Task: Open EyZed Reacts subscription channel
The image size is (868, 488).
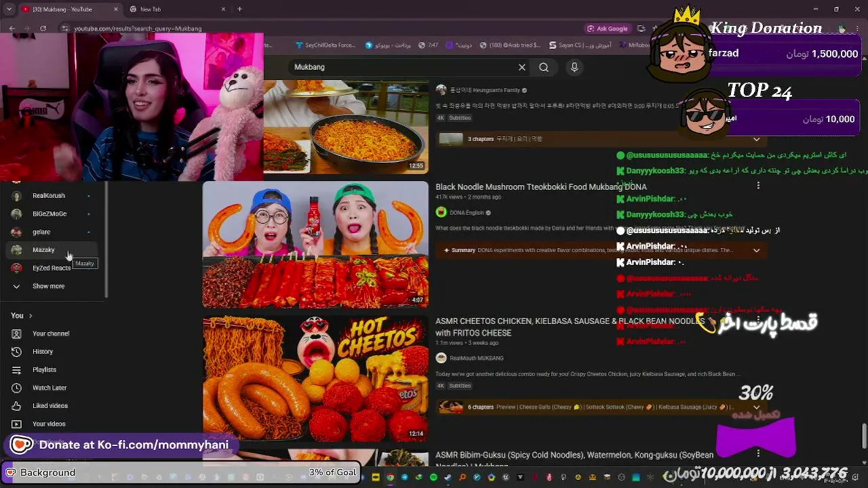Action: (x=52, y=268)
